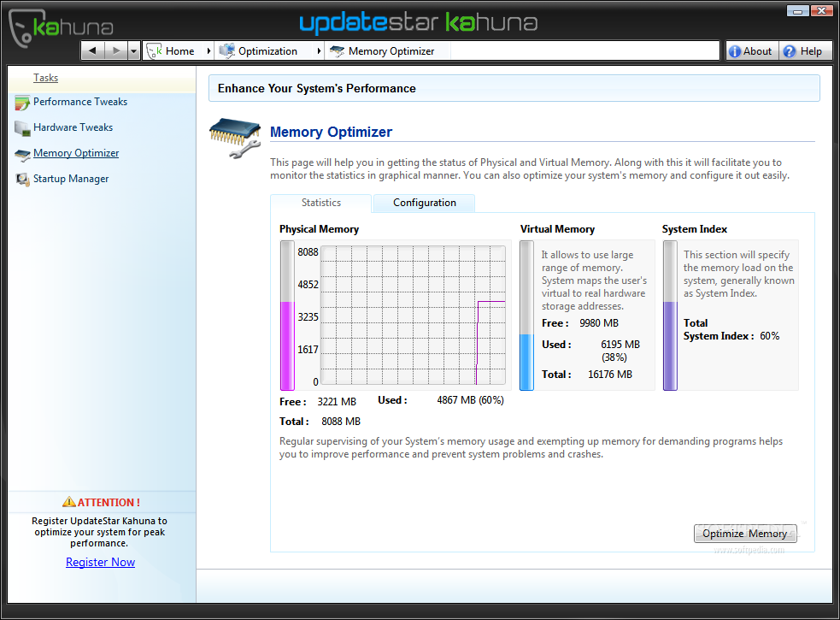The image size is (840, 620).
Task: Select Performance Tweaks task
Action: (80, 102)
